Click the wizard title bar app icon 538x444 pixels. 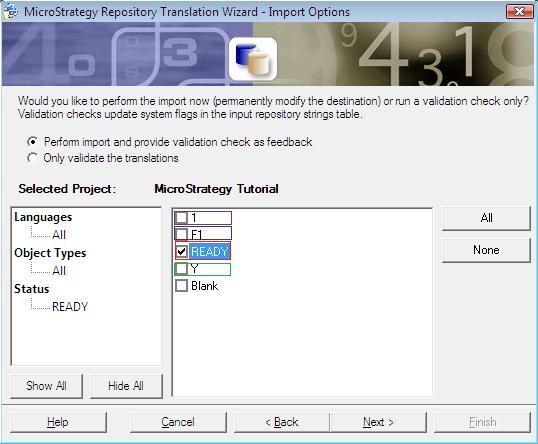point(10,11)
